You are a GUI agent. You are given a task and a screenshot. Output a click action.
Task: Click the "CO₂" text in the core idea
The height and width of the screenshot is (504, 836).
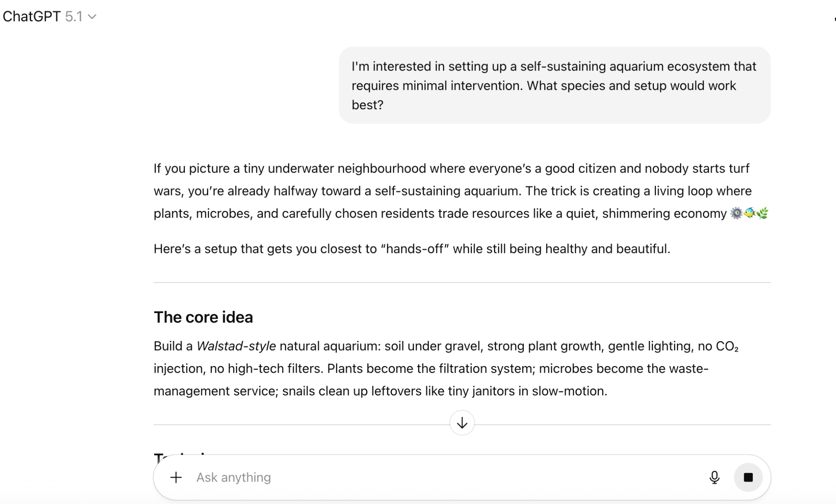coord(727,346)
